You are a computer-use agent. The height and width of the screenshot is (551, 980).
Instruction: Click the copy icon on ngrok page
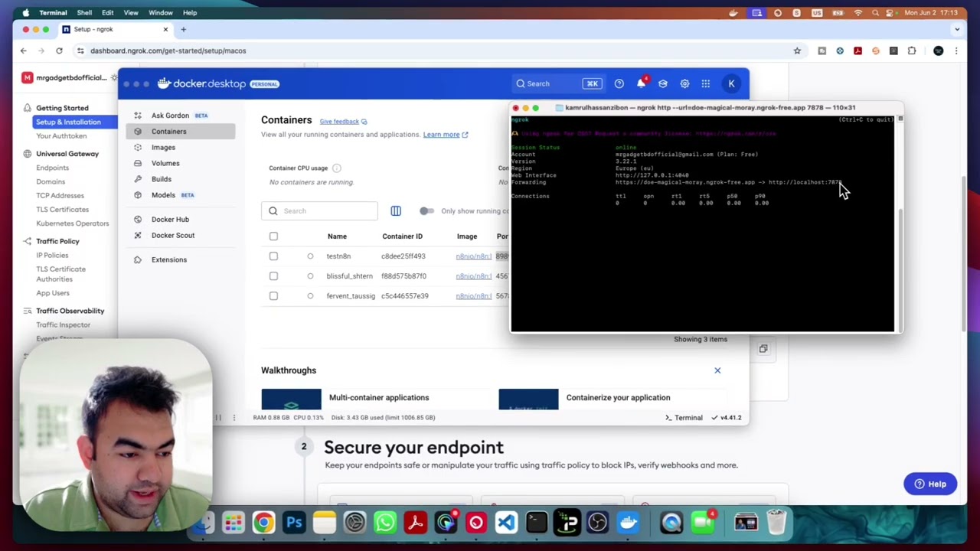(763, 349)
